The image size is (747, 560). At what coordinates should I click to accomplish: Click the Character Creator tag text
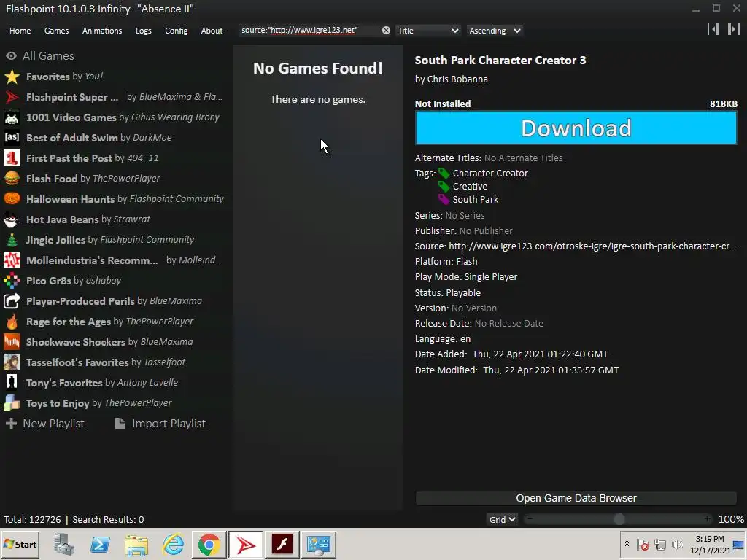click(490, 174)
